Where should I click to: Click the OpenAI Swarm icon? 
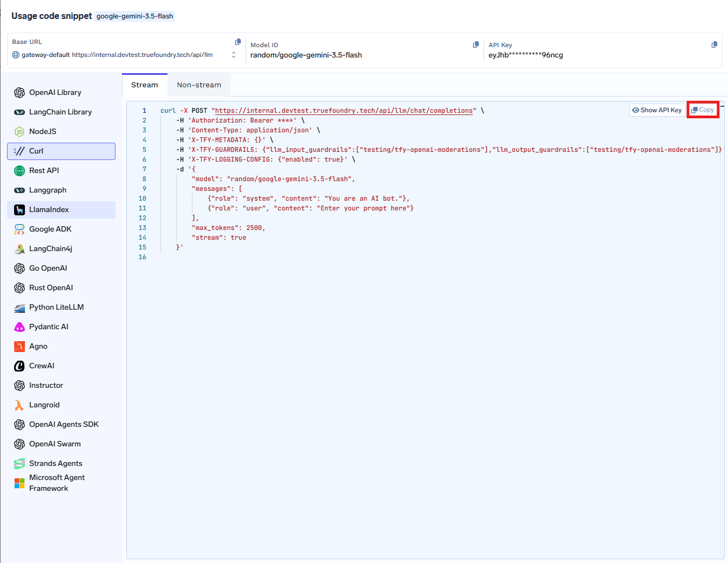point(20,444)
